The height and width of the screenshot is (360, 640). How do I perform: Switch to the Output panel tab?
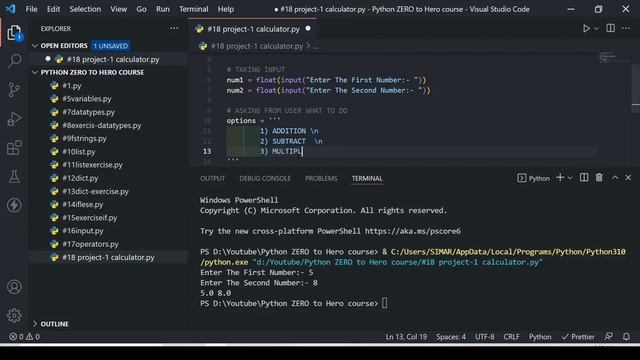pos(212,178)
